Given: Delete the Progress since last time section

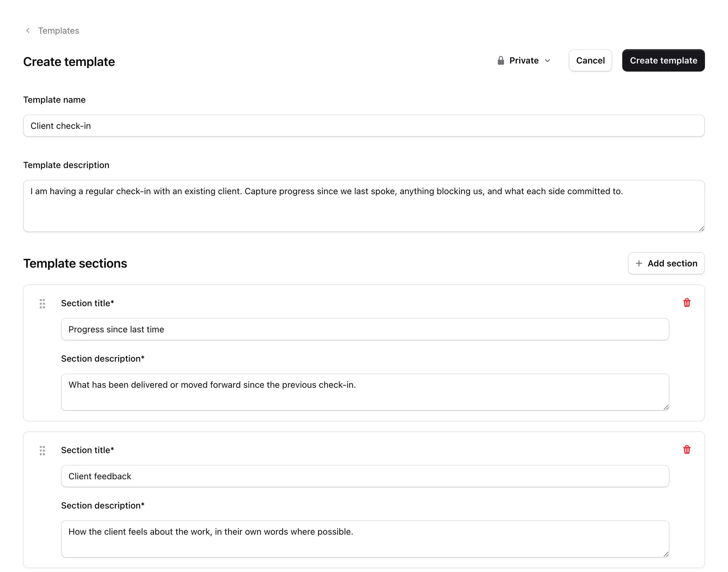Looking at the screenshot, I should point(687,303).
